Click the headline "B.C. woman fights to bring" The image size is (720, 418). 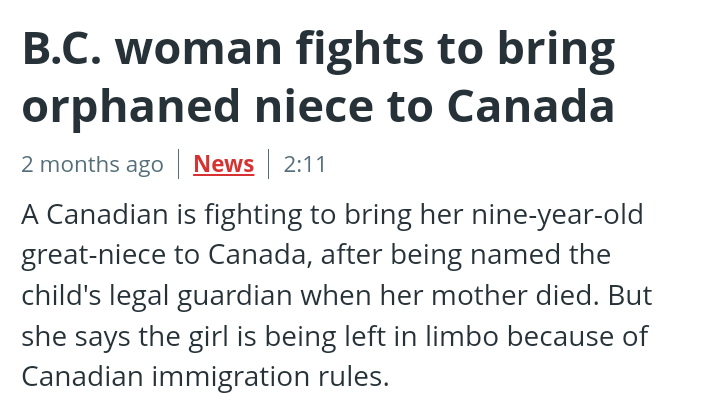pos(318,49)
